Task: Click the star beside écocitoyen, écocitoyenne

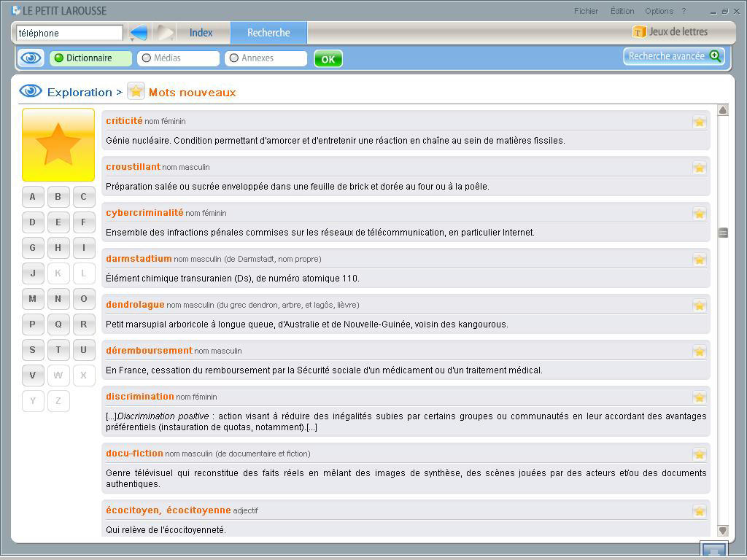Action: [x=700, y=510]
